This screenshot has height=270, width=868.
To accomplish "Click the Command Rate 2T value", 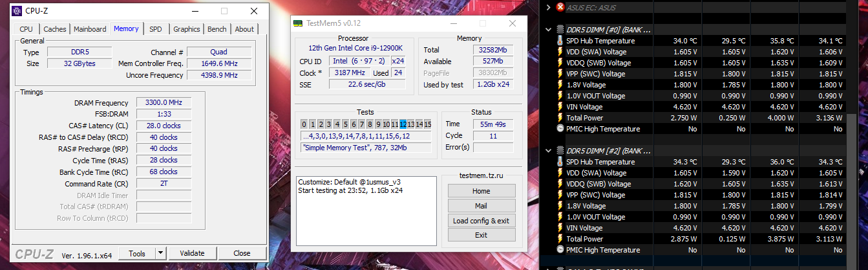I will (x=164, y=183).
